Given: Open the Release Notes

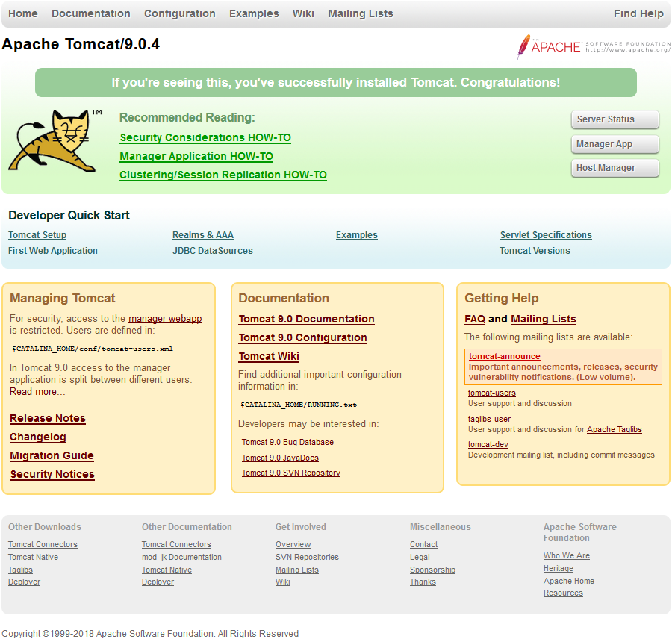Looking at the screenshot, I should 47,418.
